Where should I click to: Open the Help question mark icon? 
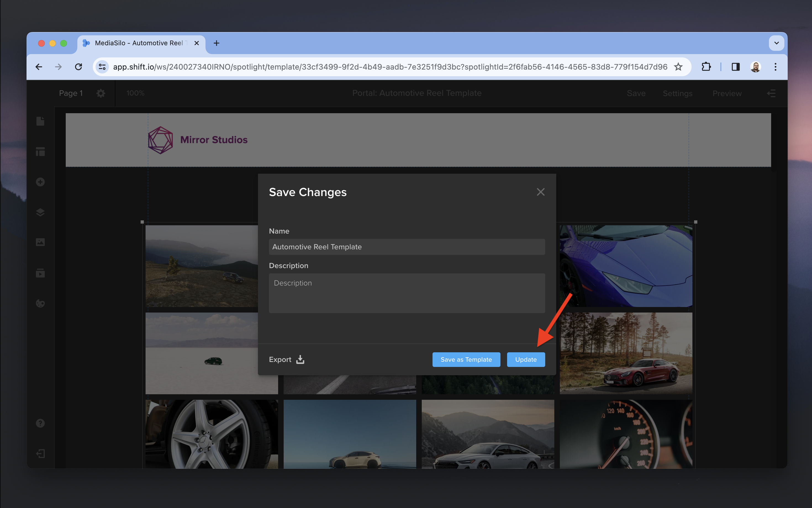tap(40, 423)
